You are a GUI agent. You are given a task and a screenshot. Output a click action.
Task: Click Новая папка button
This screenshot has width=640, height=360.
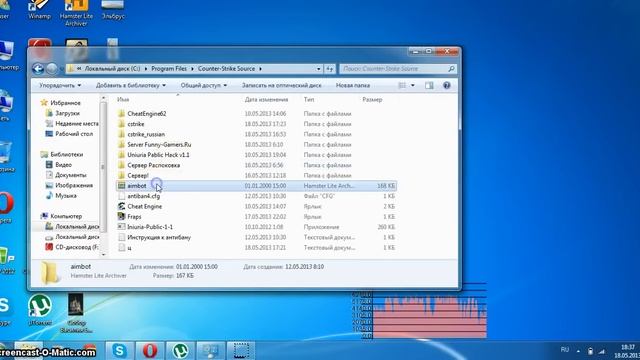coord(353,85)
